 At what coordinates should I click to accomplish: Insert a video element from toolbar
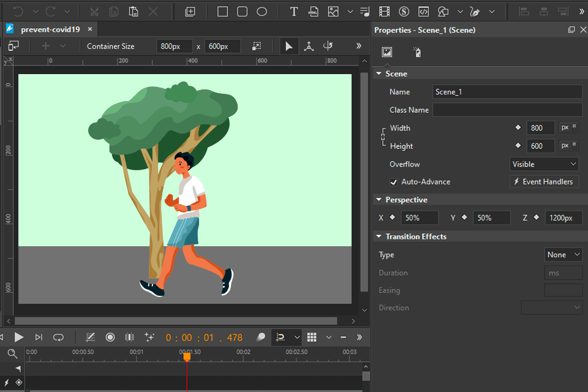(384, 12)
